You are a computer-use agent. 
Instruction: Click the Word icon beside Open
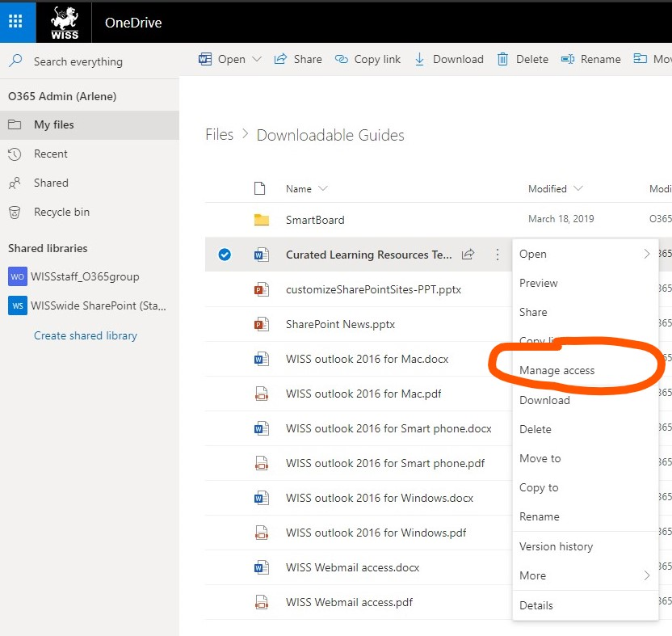click(205, 59)
